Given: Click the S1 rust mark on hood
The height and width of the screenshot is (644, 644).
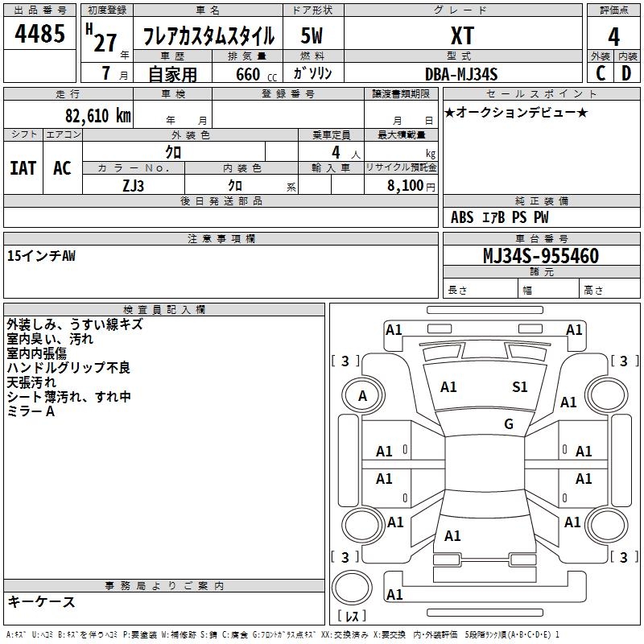Looking at the screenshot, I should coord(519,386).
